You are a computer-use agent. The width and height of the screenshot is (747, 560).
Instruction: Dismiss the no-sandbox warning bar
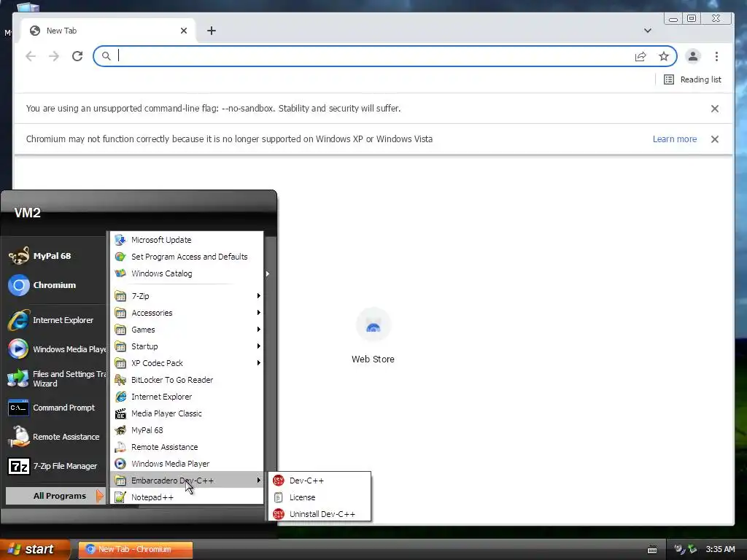point(715,109)
